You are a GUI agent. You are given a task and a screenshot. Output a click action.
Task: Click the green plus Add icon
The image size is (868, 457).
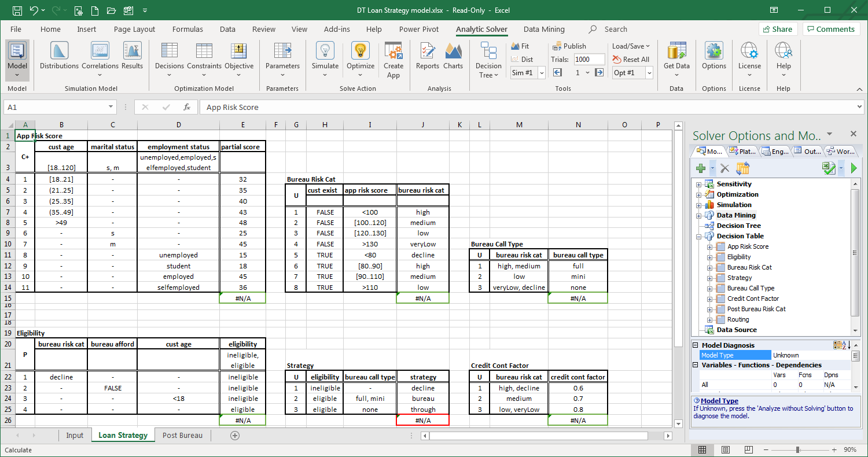tap(701, 168)
